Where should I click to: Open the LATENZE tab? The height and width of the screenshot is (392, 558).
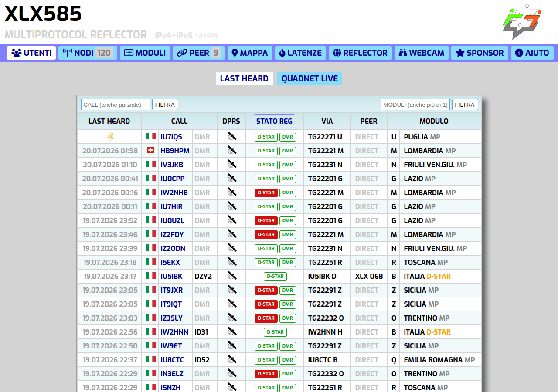pyautogui.click(x=300, y=53)
